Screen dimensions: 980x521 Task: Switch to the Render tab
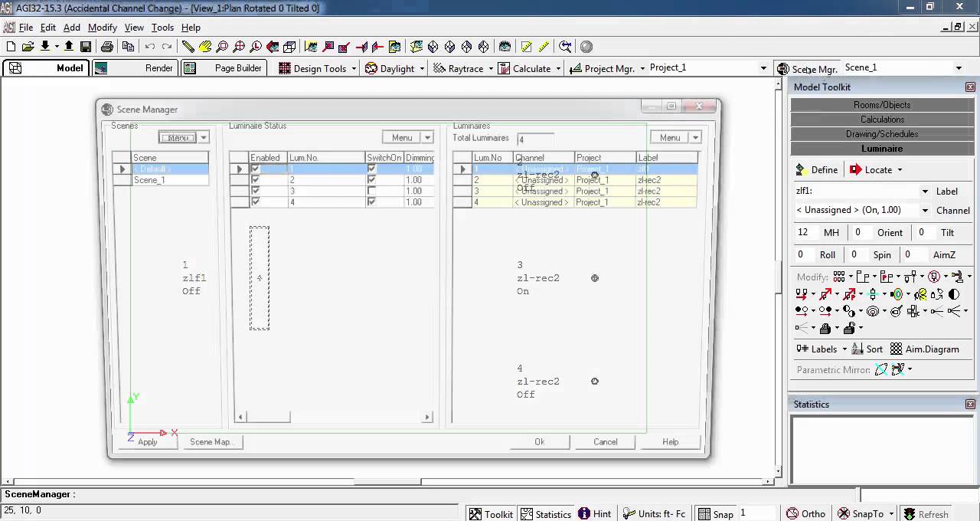(x=135, y=68)
